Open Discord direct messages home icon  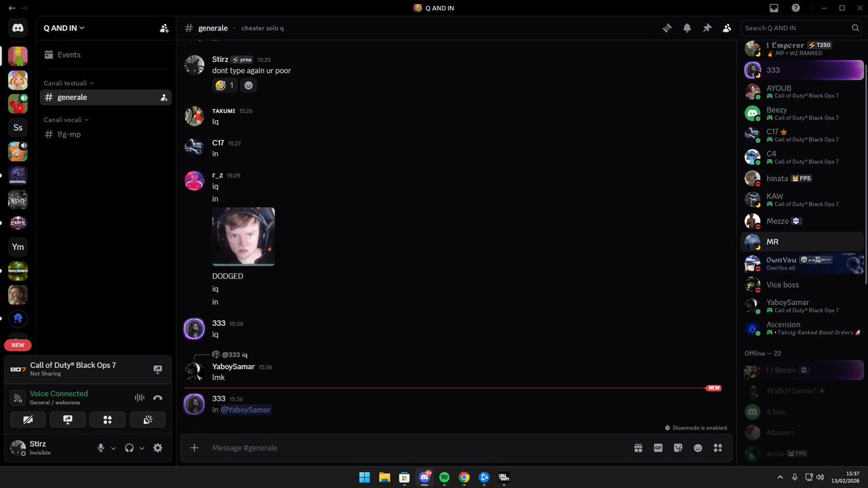click(x=18, y=28)
